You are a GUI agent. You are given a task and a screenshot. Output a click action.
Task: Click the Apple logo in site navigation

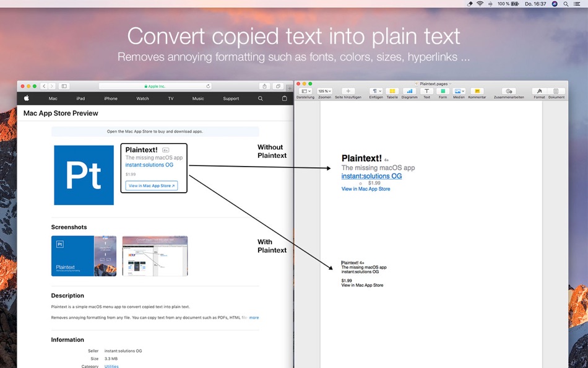coord(27,99)
